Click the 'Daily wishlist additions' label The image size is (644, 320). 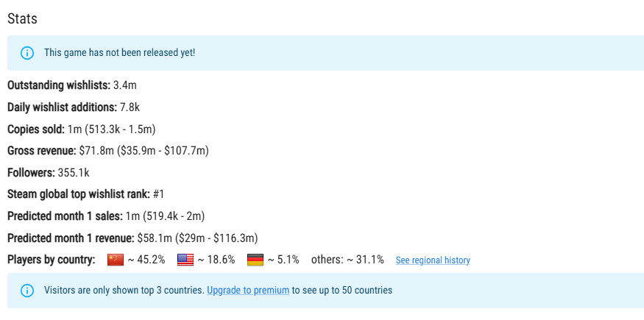pos(62,107)
